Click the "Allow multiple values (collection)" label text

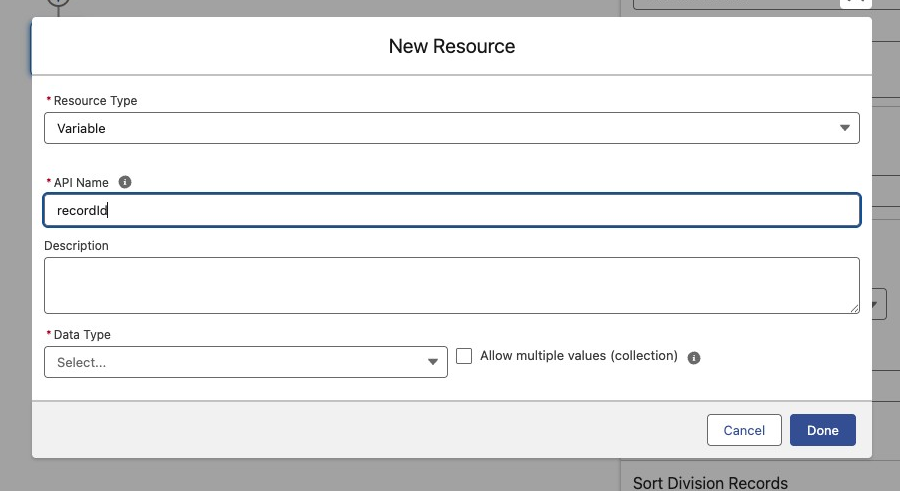579,356
